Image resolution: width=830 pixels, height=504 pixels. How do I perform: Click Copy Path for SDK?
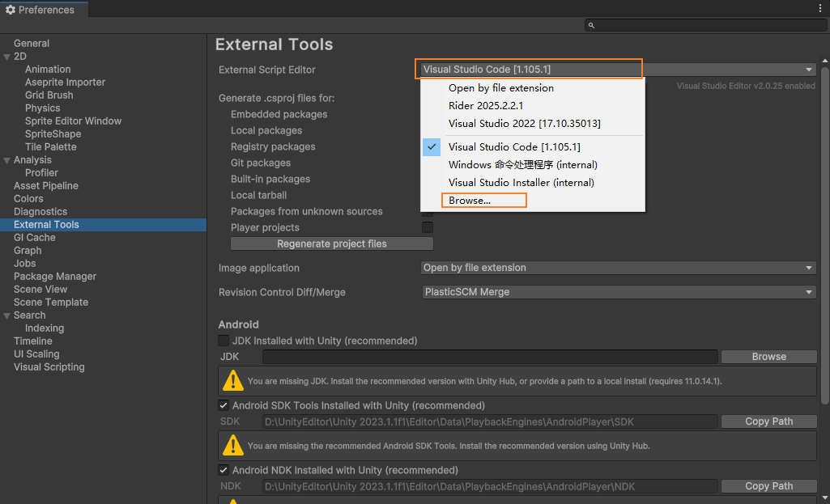point(768,421)
